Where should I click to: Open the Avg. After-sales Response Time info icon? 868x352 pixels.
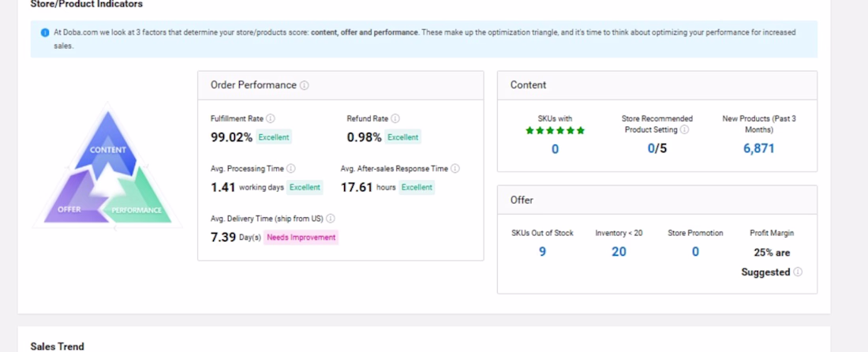click(455, 168)
